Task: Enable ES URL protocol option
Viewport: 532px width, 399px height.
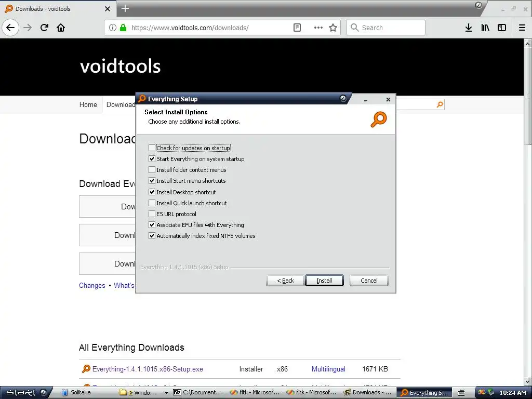Action: tap(152, 214)
